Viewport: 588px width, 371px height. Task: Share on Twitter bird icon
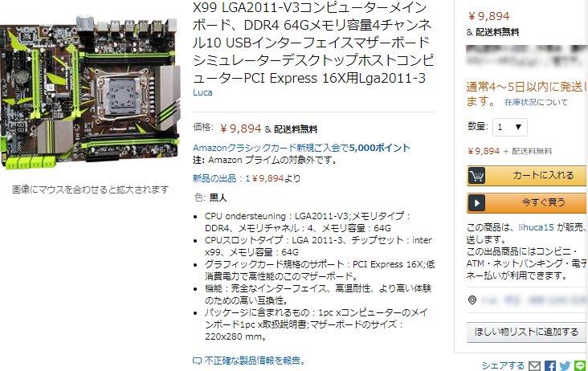pyautogui.click(x=565, y=365)
